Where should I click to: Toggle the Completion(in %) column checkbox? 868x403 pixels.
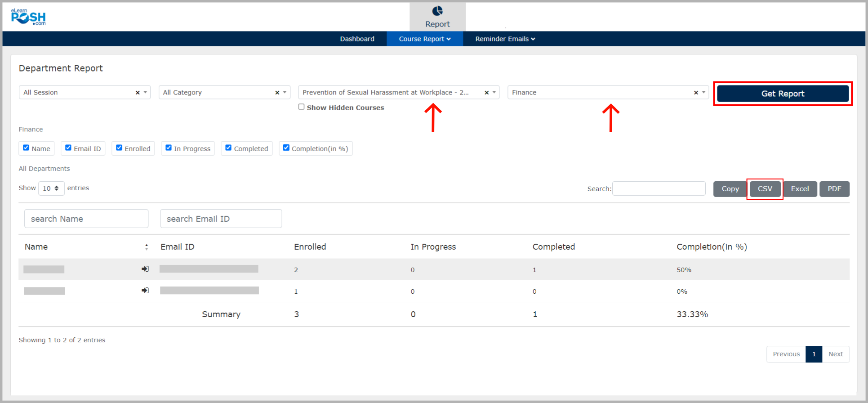pyautogui.click(x=286, y=148)
